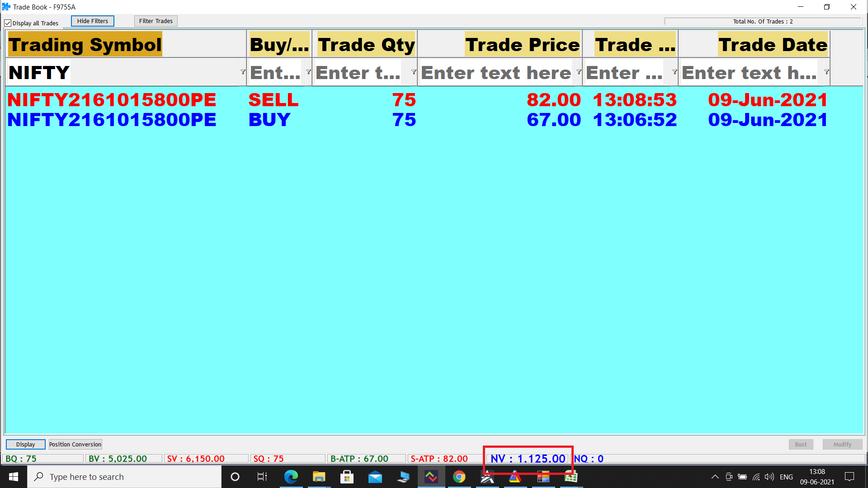The width and height of the screenshot is (868, 488).
Task: Open Google Chrome from the taskbar
Action: [x=459, y=477]
